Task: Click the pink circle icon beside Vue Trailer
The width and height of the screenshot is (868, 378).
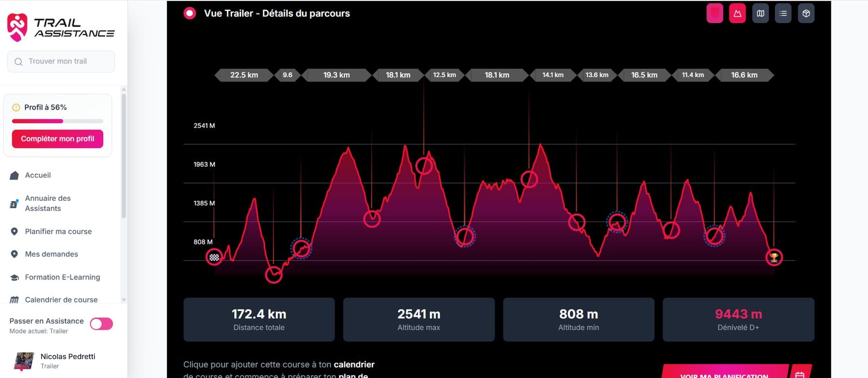Action: tap(190, 14)
